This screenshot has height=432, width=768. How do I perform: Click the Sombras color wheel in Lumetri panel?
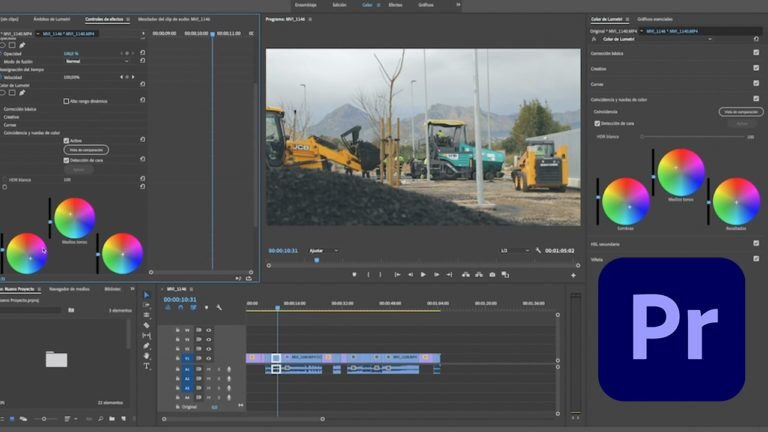coord(625,202)
